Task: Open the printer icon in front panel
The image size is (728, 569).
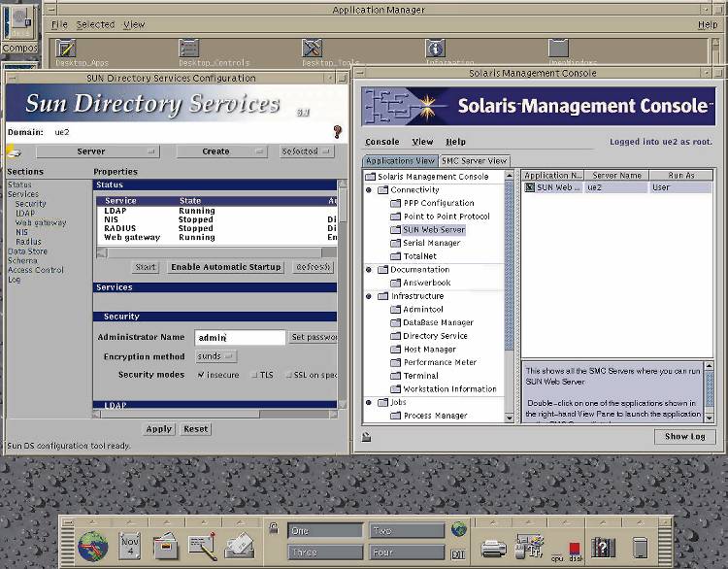Action: pyautogui.click(x=493, y=547)
